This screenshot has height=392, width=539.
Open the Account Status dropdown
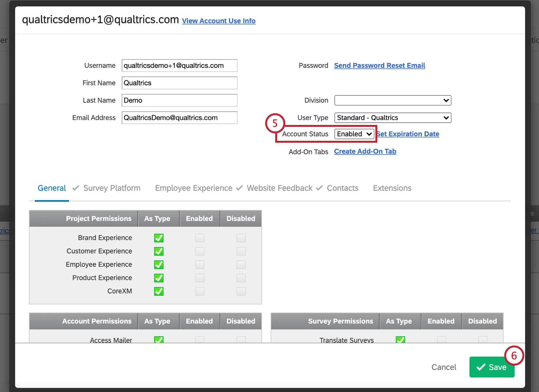(354, 134)
